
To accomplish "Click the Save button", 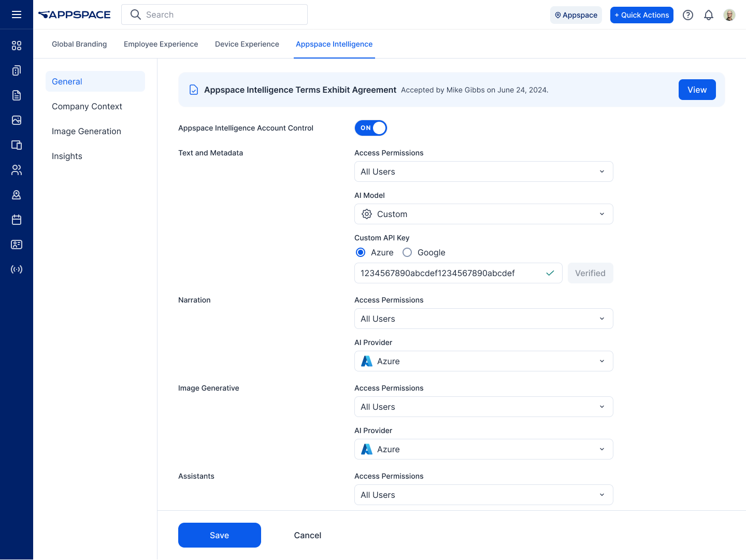I will 220,535.
